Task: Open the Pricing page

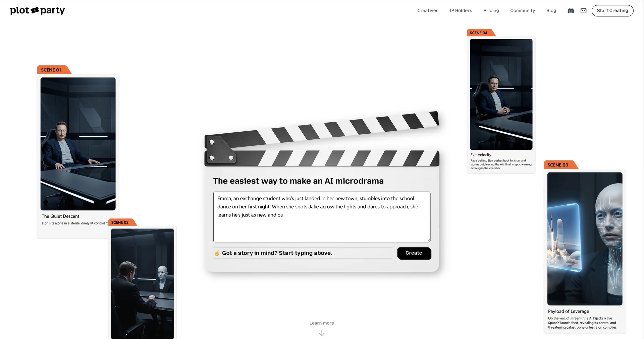Action: (x=491, y=11)
